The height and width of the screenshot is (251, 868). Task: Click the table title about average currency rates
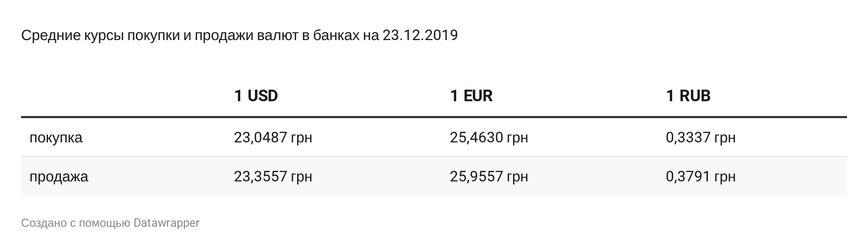tap(239, 36)
